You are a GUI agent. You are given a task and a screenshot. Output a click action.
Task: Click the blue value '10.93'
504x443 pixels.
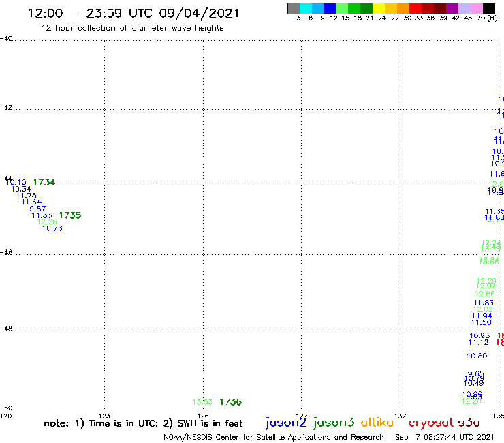pyautogui.click(x=479, y=335)
